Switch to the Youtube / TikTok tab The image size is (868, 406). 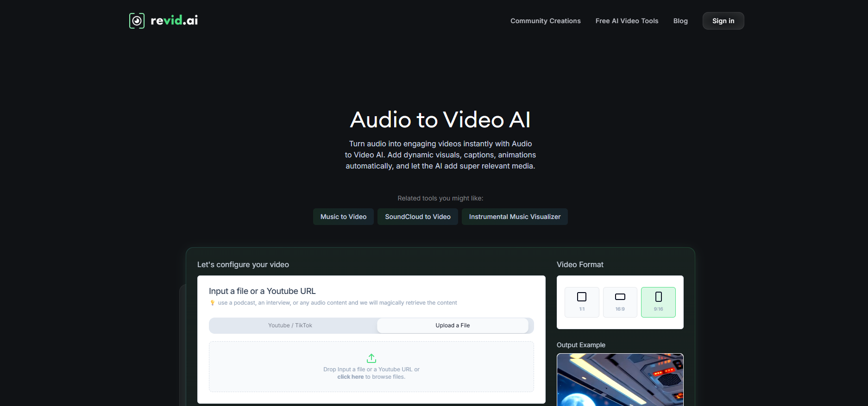pos(290,325)
